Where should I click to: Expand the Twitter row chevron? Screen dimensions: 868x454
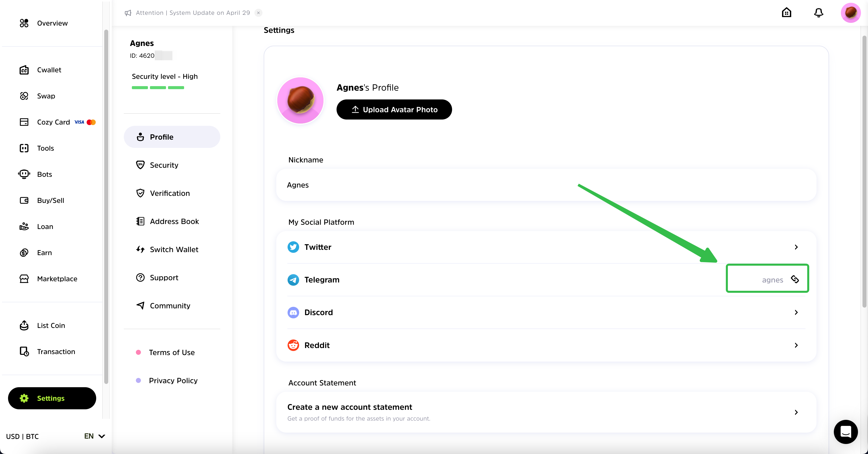[796, 247]
